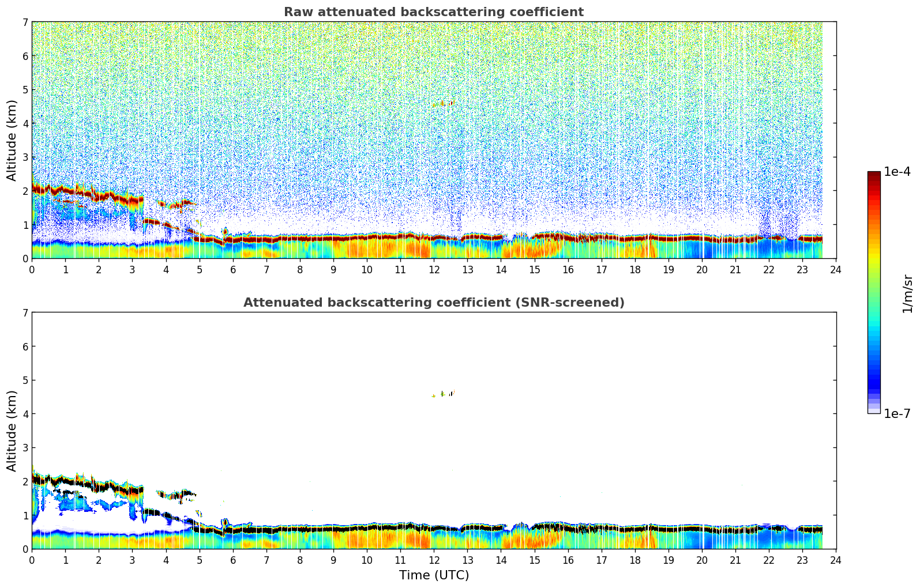Screen dimensions: 920x588
Task: Click the 7 km tick label on top plot
Action: 25,22
